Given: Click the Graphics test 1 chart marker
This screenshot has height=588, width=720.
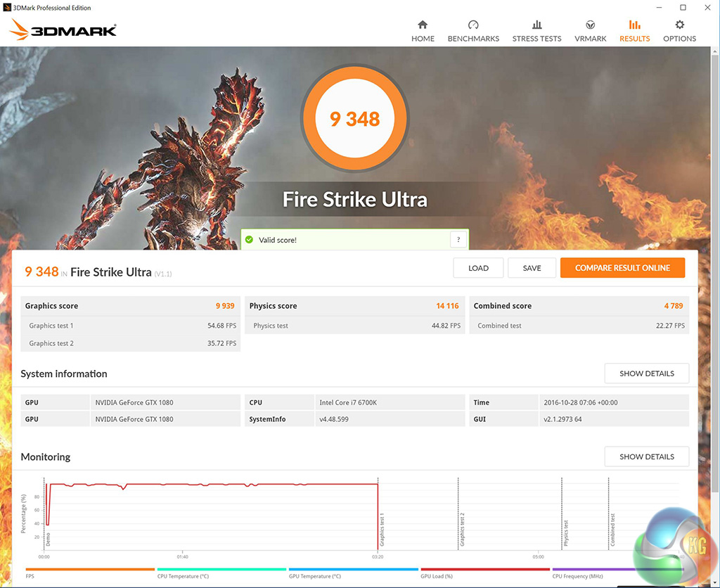Looking at the screenshot, I should coord(382,530).
